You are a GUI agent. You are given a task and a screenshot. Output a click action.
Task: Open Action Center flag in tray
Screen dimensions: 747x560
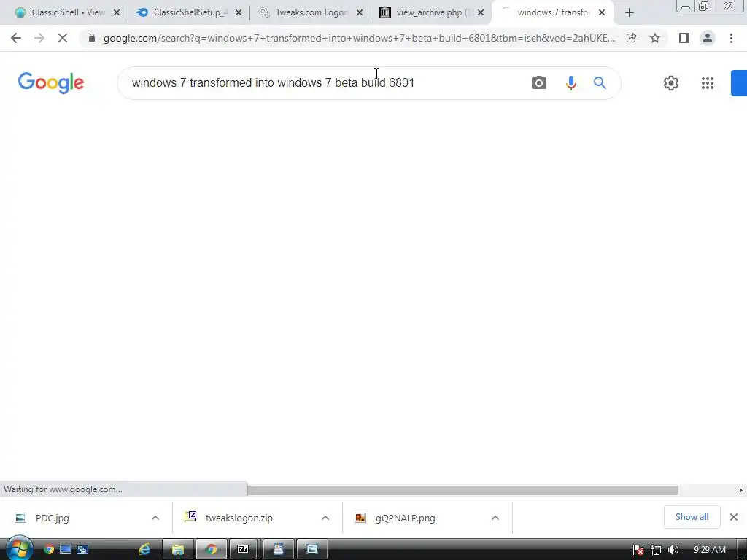pyautogui.click(x=638, y=550)
